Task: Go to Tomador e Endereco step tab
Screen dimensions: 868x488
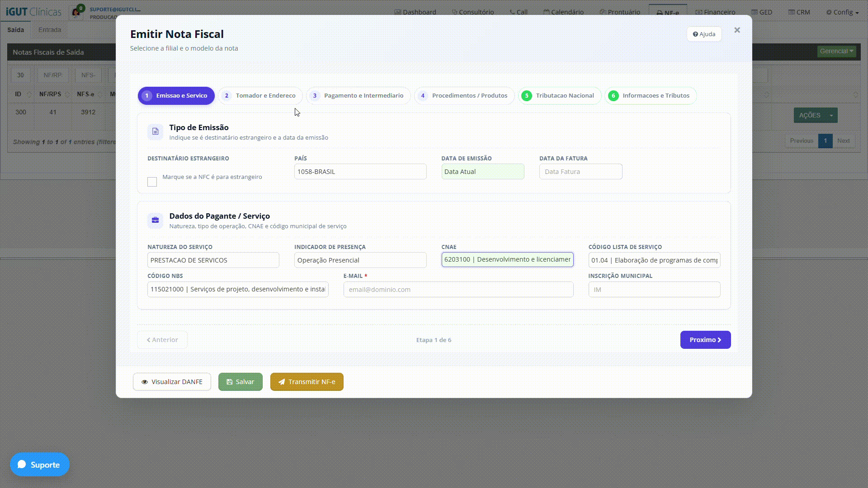Action: [260, 96]
